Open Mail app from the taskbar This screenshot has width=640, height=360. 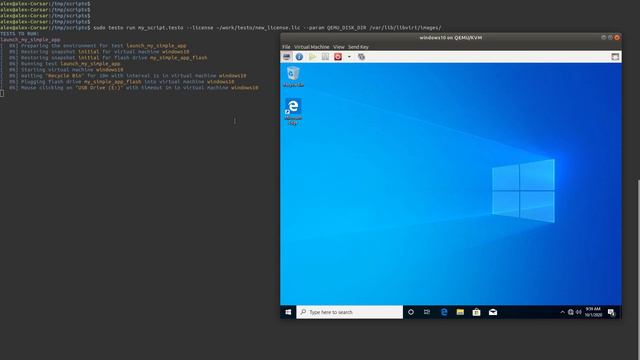493,312
